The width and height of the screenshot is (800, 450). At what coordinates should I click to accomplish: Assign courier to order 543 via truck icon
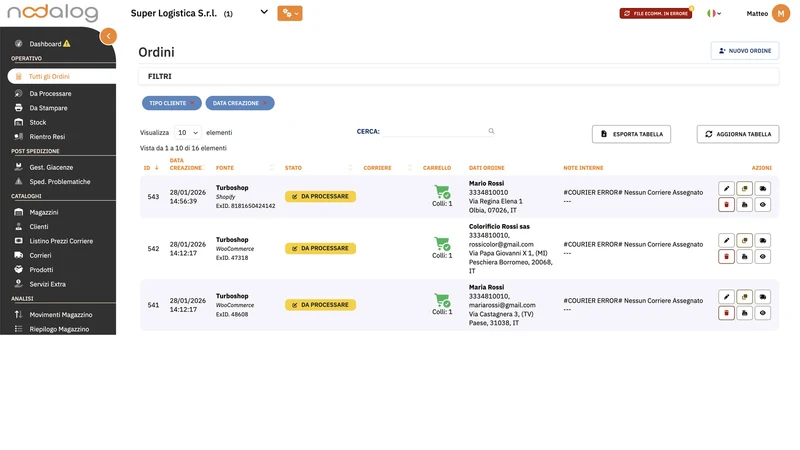point(763,189)
